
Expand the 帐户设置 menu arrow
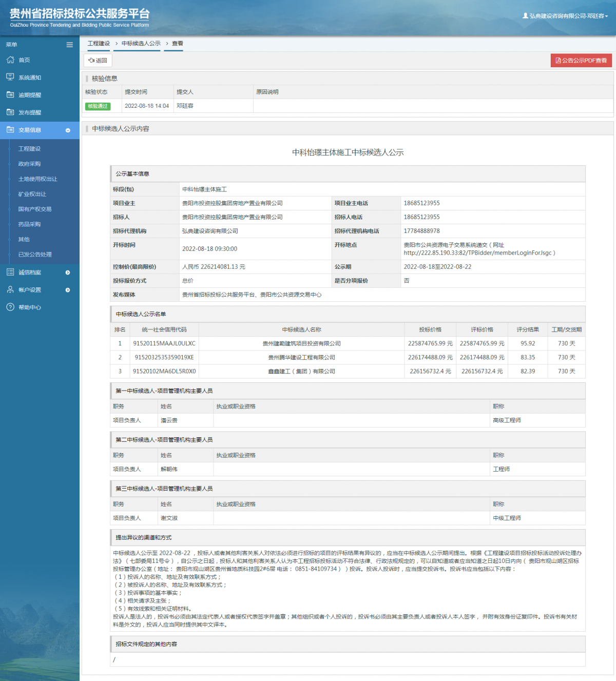coord(68,290)
